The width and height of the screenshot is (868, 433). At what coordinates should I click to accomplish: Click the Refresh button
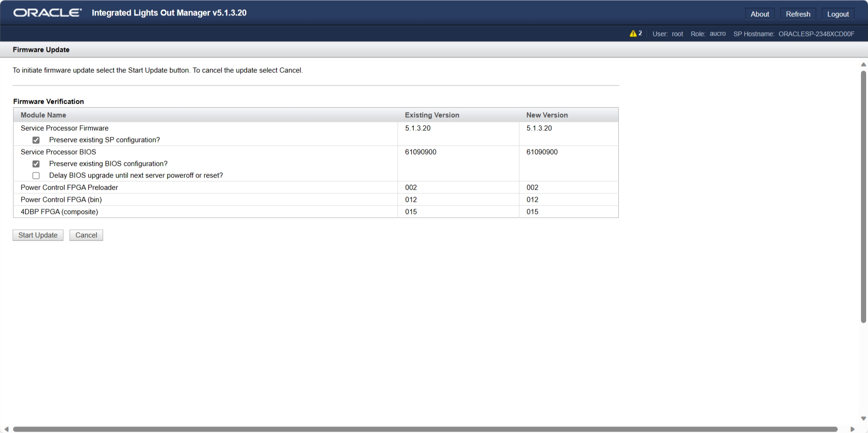[x=798, y=14]
